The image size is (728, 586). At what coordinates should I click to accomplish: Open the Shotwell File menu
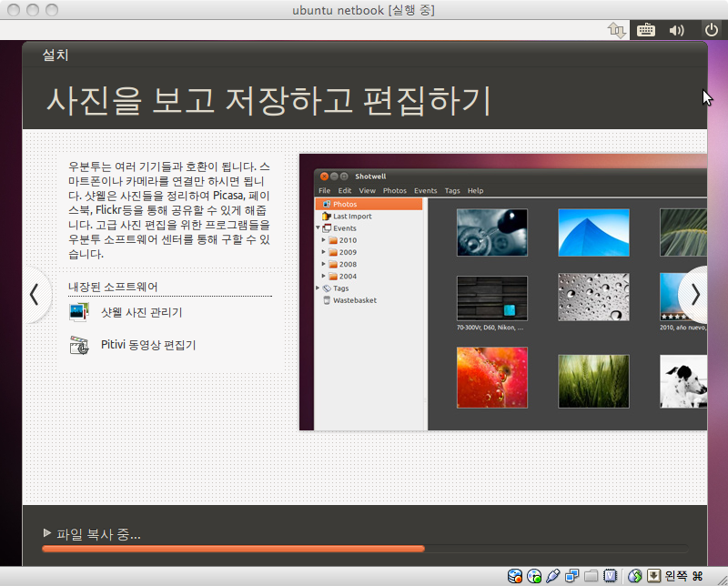coord(325,190)
